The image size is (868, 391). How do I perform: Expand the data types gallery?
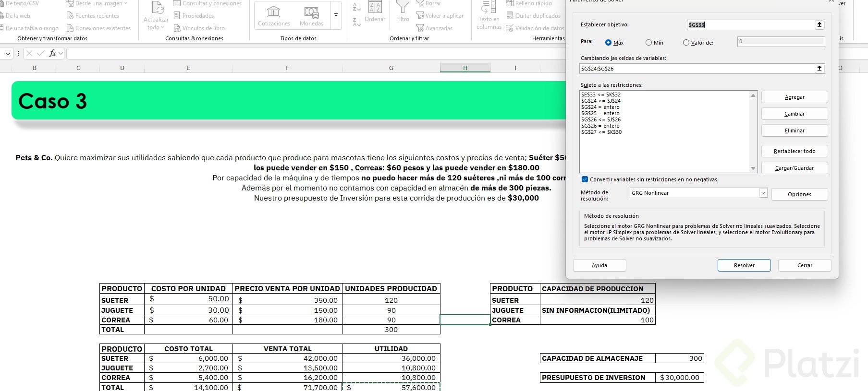336,15
